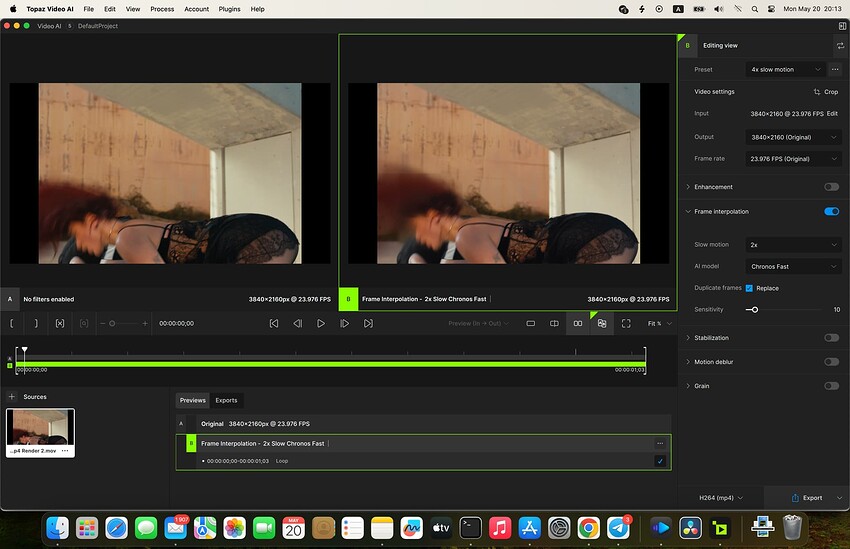Switch to the Exports tab
The image size is (850, 549).
(226, 401)
